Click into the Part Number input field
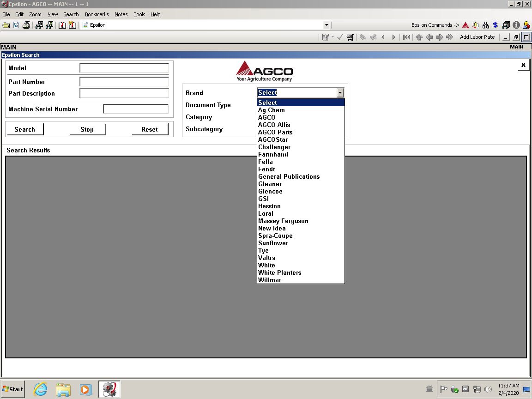The height and width of the screenshot is (399, 532). pos(124,81)
